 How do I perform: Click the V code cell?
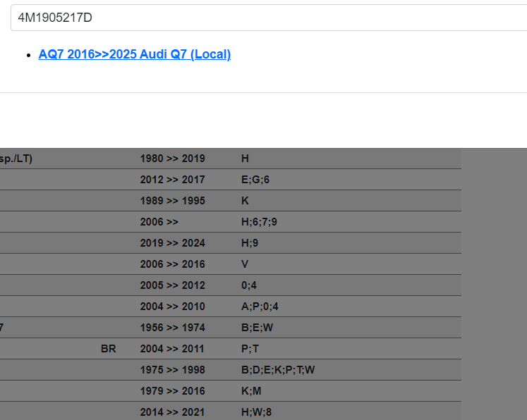[x=245, y=264]
